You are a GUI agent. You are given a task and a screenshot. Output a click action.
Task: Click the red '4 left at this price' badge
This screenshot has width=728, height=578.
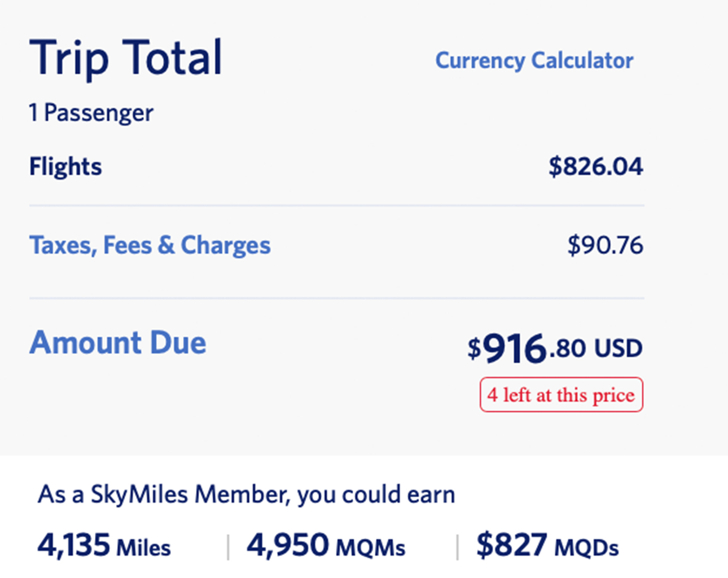coord(561,395)
